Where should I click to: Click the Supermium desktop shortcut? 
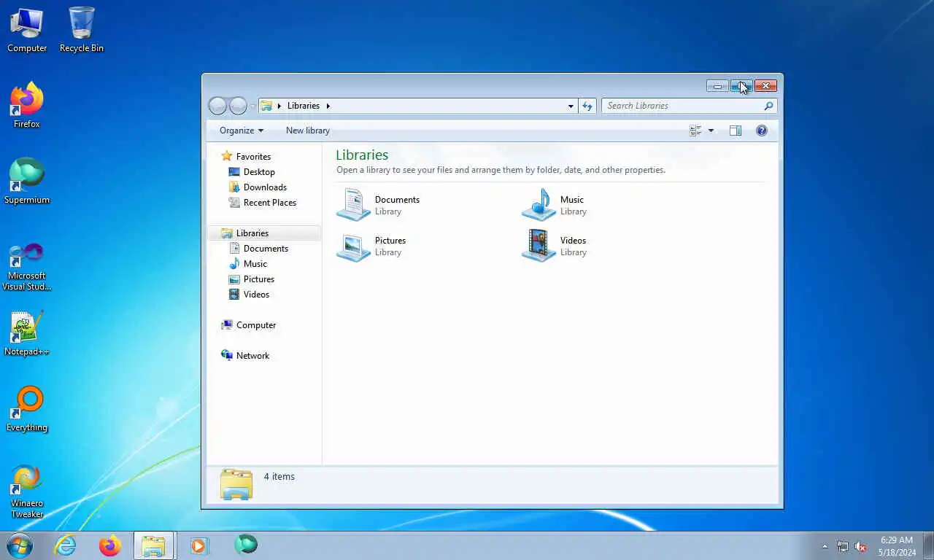click(27, 182)
